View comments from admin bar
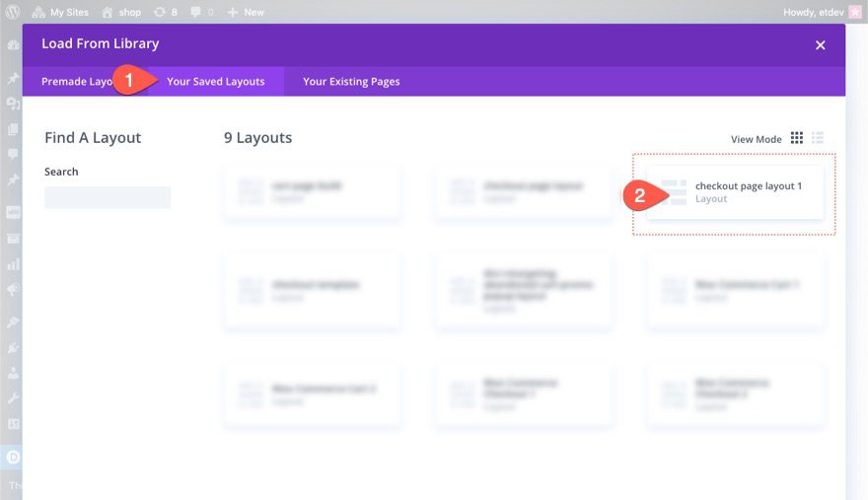Screen dimensions: 868x500 point(201,12)
